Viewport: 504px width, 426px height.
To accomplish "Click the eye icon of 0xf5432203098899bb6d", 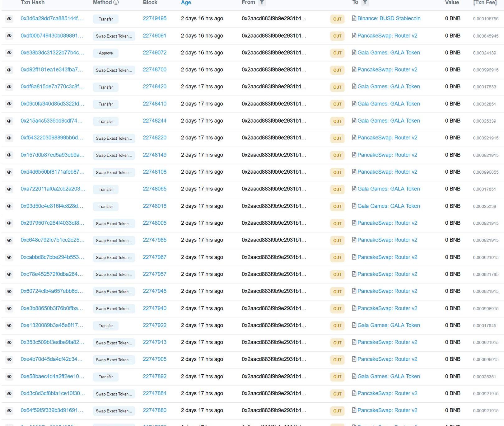I will 9,138.
